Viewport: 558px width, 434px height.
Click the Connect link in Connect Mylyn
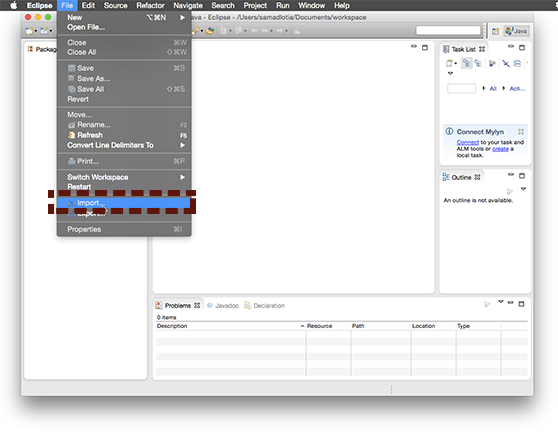[x=468, y=142]
